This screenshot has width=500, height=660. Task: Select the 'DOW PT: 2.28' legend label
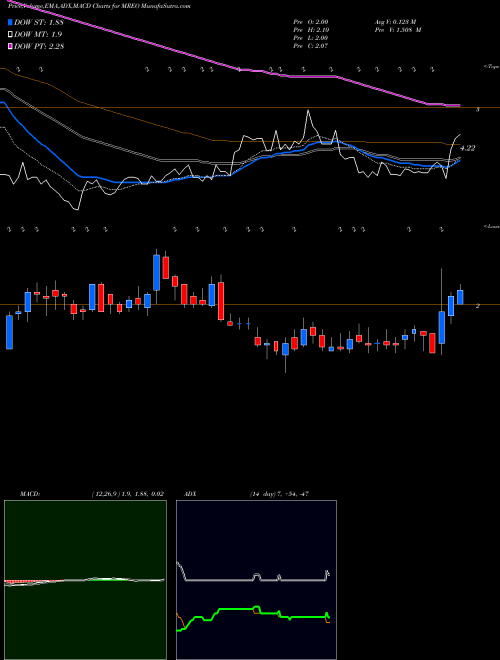[x=39, y=46]
